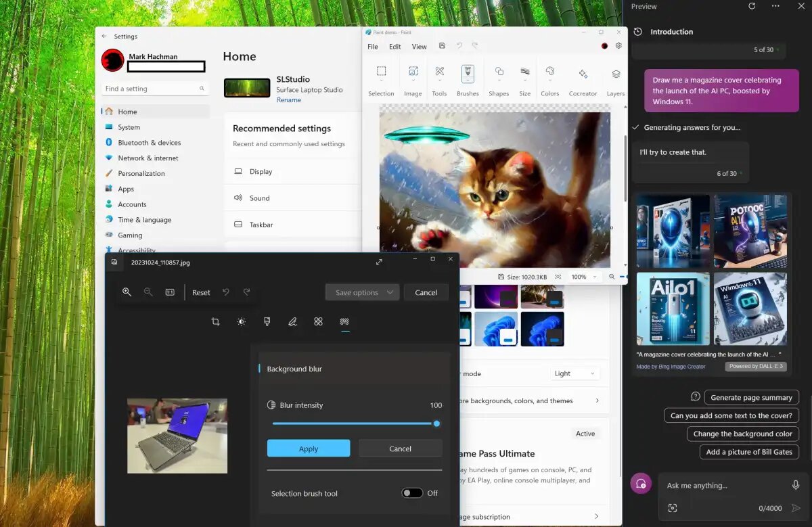
Task: Refresh the Copilot Preview pane
Action: (x=752, y=6)
